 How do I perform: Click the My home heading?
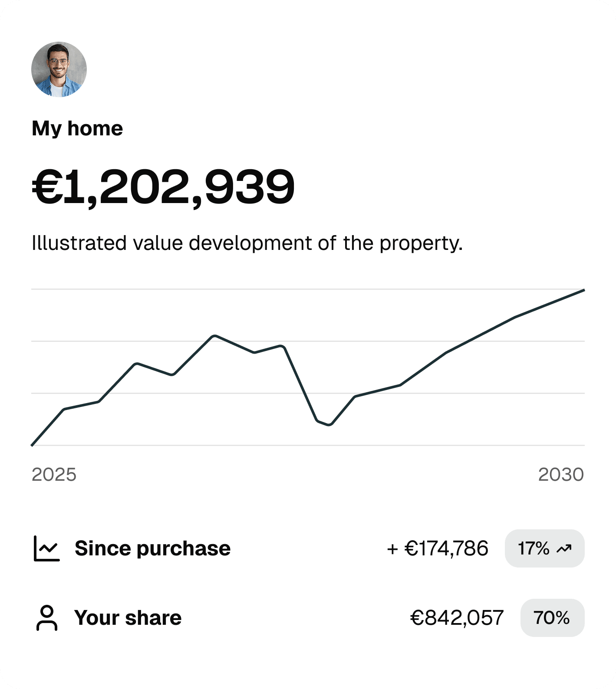coord(78,128)
